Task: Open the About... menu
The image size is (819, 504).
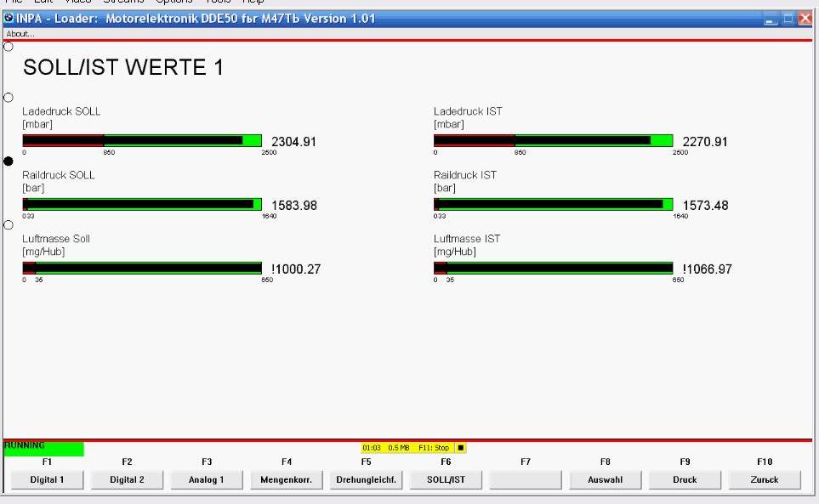Action: tap(20, 34)
